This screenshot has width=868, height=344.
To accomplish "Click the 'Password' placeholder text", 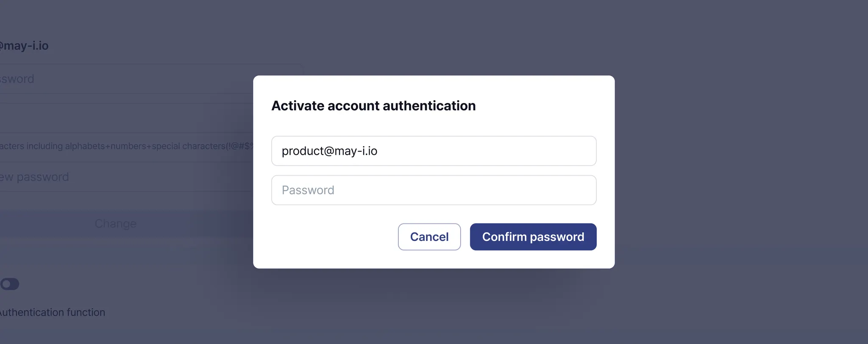I will 308,190.
